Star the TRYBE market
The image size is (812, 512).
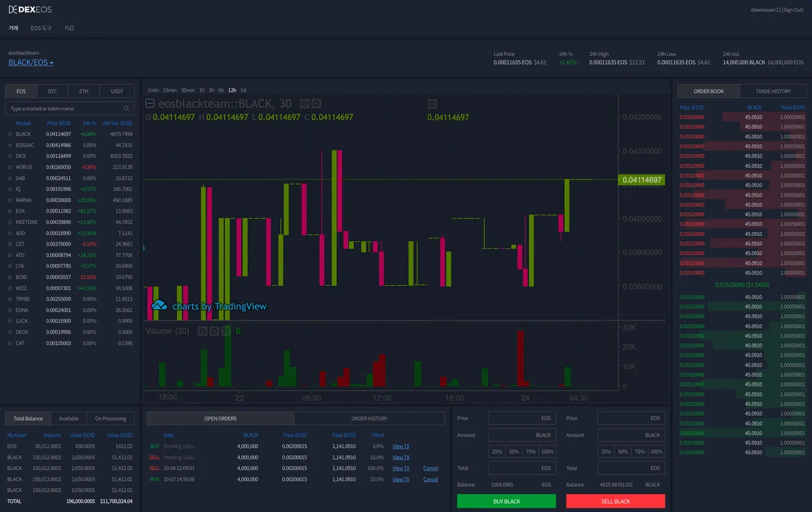coord(10,299)
